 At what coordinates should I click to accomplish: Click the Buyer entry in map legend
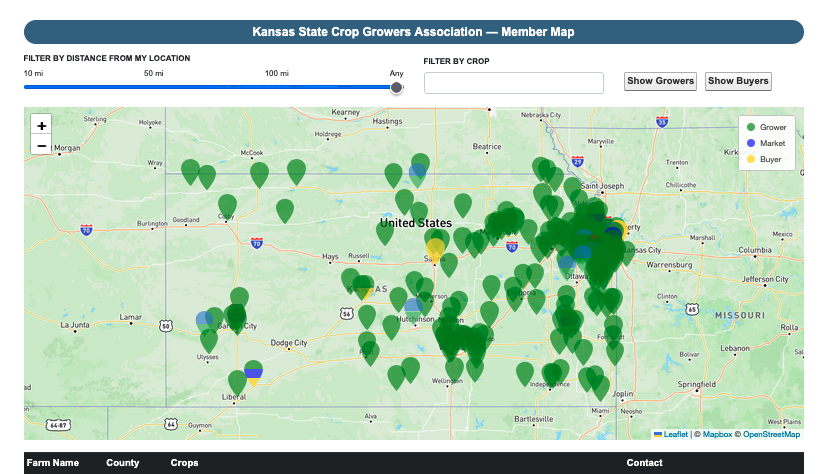pos(764,159)
